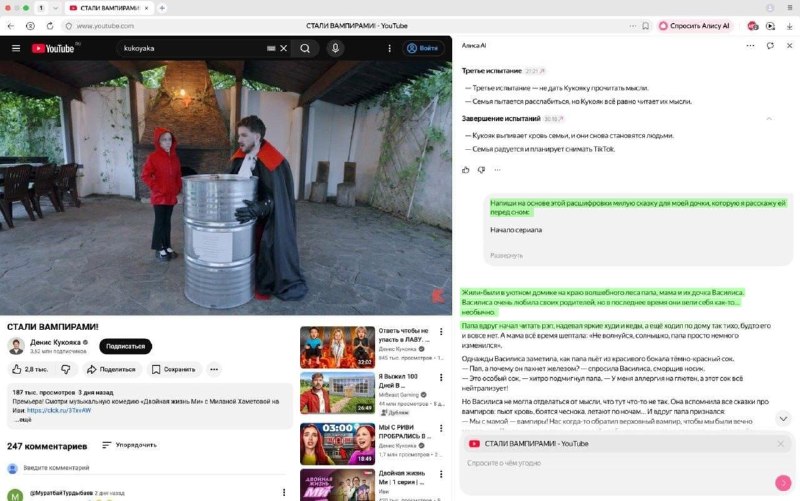Open the on-screen keyboard icon in search box

point(271,48)
